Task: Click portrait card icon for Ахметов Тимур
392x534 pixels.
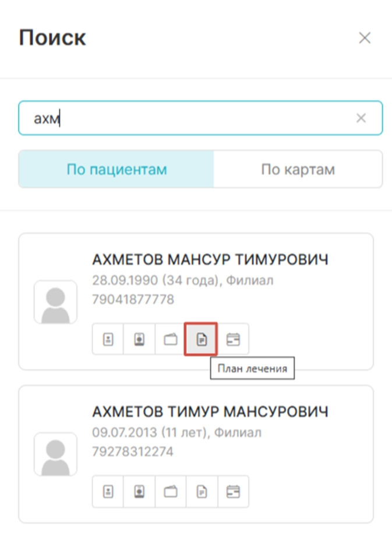Action: pyautogui.click(x=139, y=491)
